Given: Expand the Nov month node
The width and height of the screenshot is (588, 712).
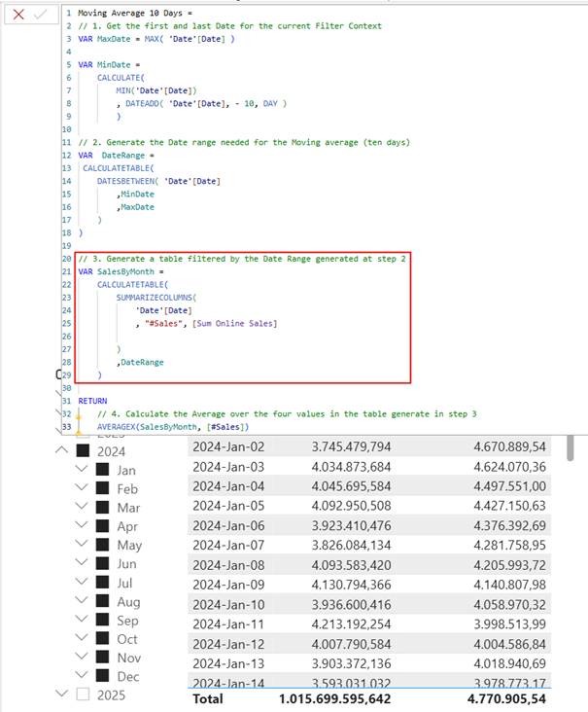Looking at the screenshot, I should pos(82,657).
